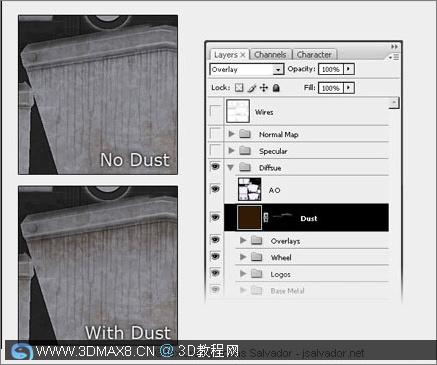Select the Wheel group name

click(281, 258)
